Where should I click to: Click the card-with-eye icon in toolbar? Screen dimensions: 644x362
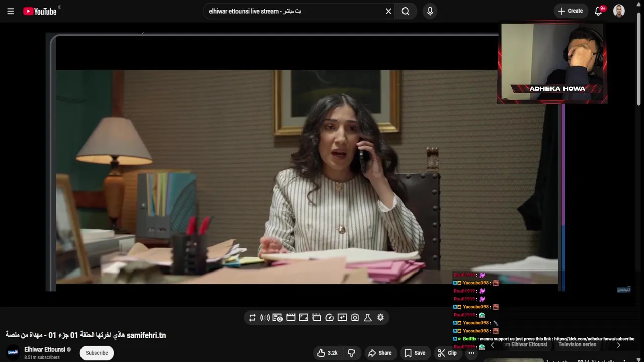[278, 318]
